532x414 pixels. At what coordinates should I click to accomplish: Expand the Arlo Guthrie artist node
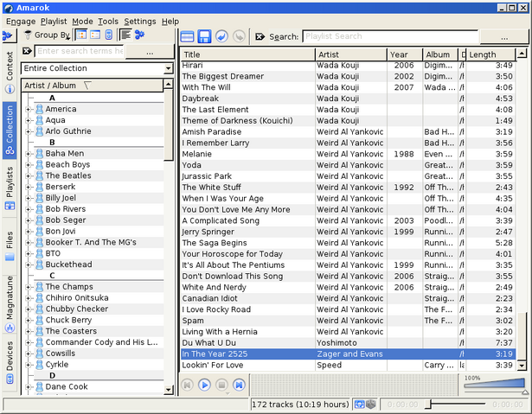pos(29,131)
